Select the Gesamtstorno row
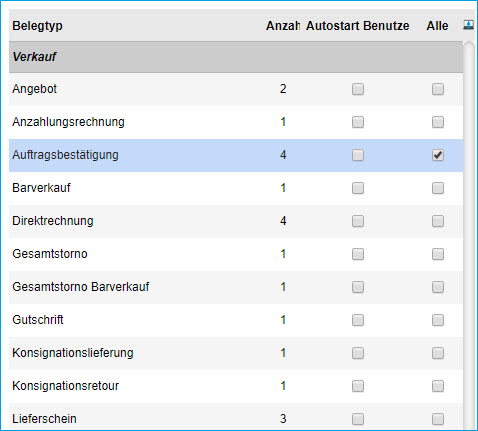 [236, 254]
